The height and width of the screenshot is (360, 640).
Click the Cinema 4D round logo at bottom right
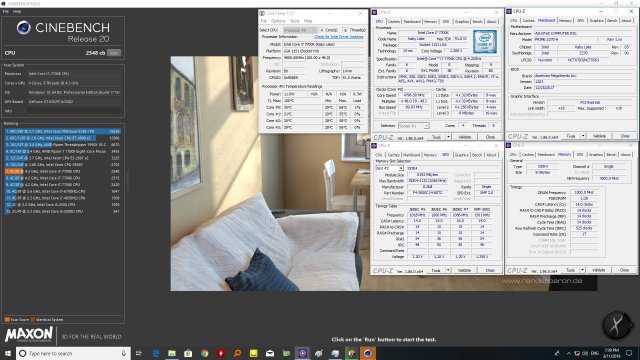pos(617,325)
